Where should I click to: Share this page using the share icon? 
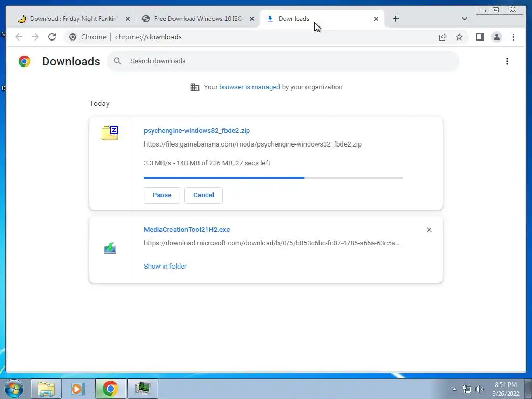pos(443,37)
